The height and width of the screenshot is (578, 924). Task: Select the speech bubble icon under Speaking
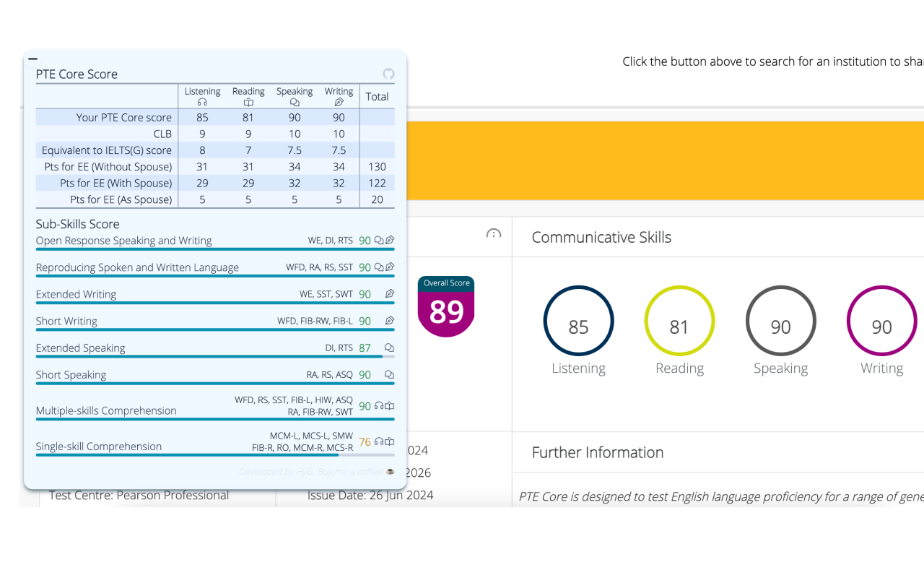tap(295, 102)
